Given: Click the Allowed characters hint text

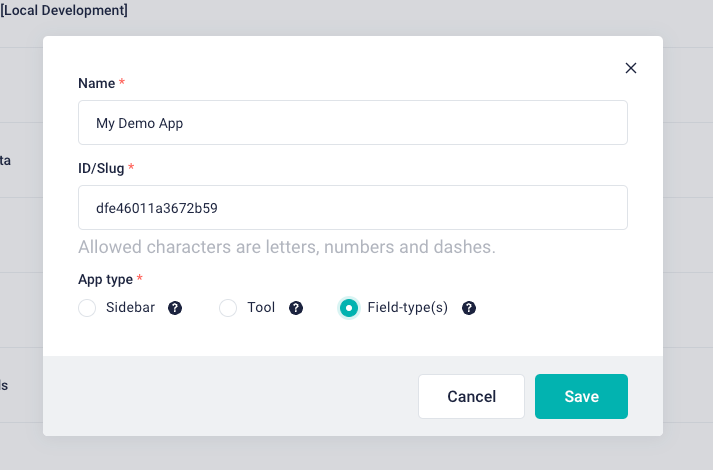Looking at the screenshot, I should 286,247.
